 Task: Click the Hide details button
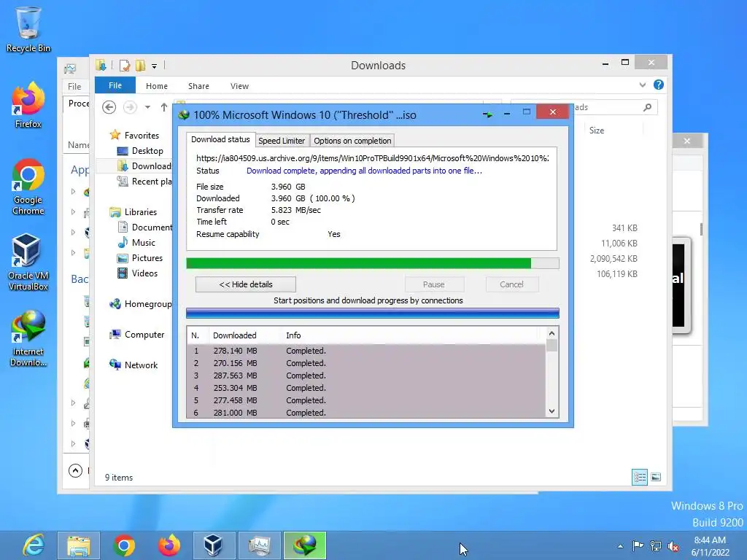[x=246, y=284]
